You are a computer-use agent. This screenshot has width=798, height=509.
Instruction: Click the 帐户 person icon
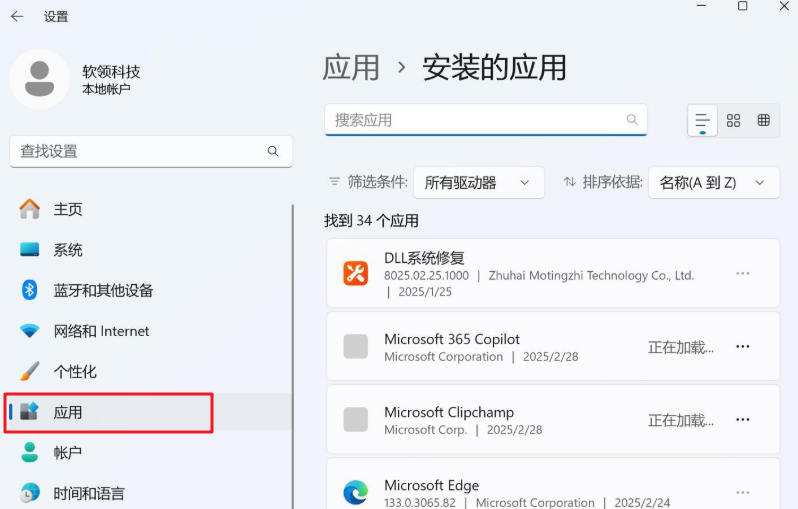click(30, 452)
